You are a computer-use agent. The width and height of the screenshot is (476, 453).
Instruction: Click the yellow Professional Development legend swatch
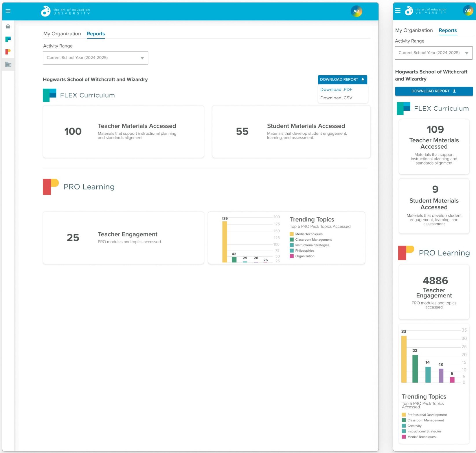point(404,415)
